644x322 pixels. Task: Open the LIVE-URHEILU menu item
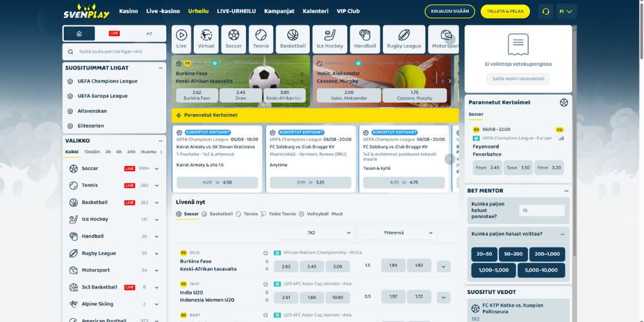(236, 11)
